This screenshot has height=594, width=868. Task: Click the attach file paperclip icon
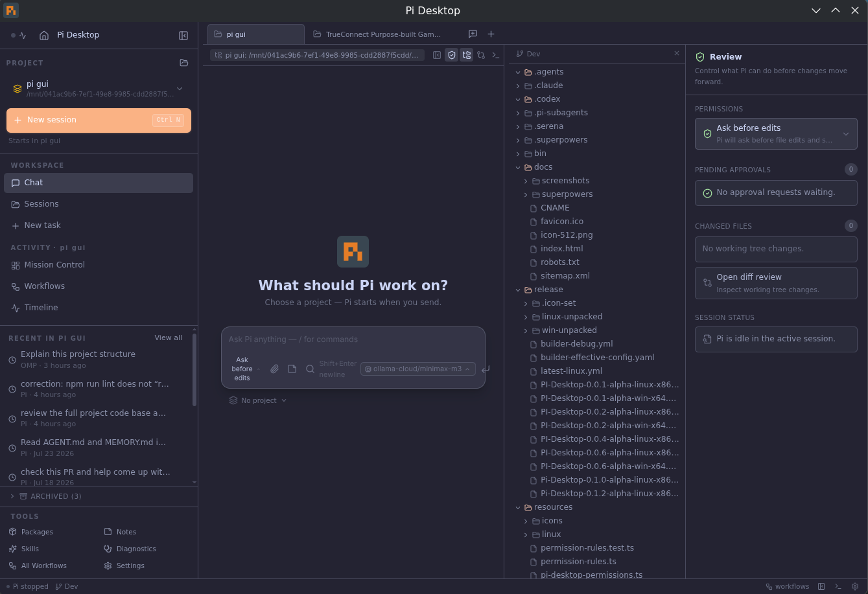tap(275, 369)
